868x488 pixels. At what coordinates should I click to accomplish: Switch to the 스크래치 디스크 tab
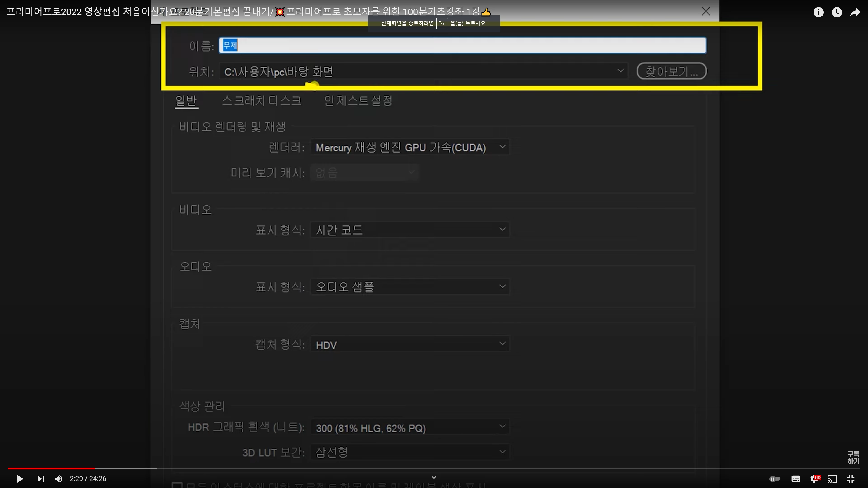[262, 100]
